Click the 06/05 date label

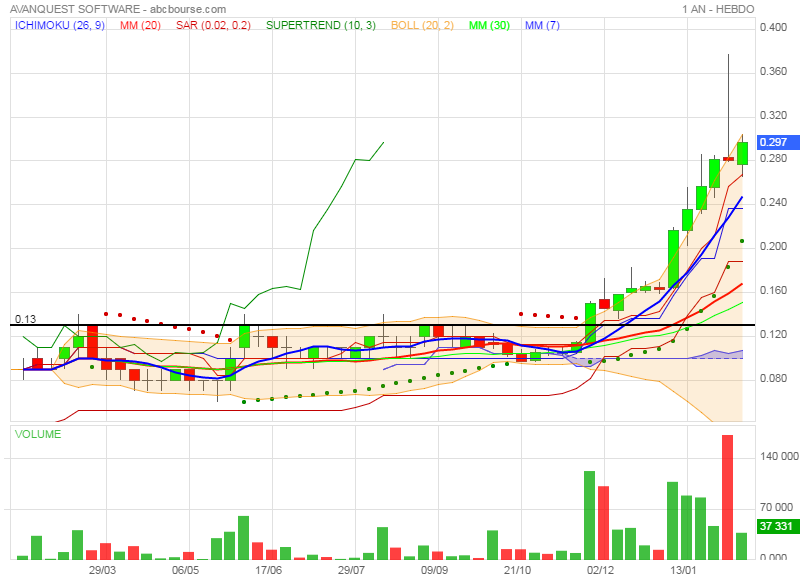tap(185, 570)
